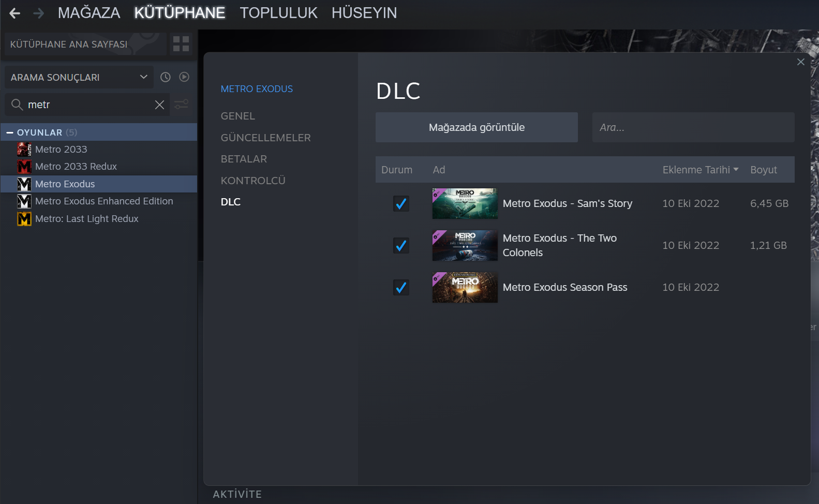Screen dimensions: 819x504
Task: Switch to the Genel tab
Action: [238, 116]
